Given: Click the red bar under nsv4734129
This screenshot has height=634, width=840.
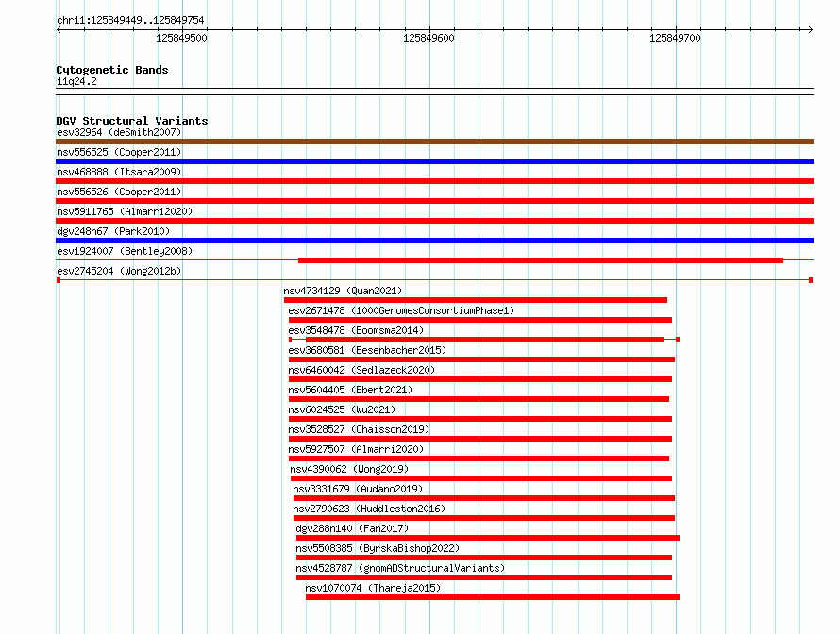Looking at the screenshot, I should coord(476,300).
